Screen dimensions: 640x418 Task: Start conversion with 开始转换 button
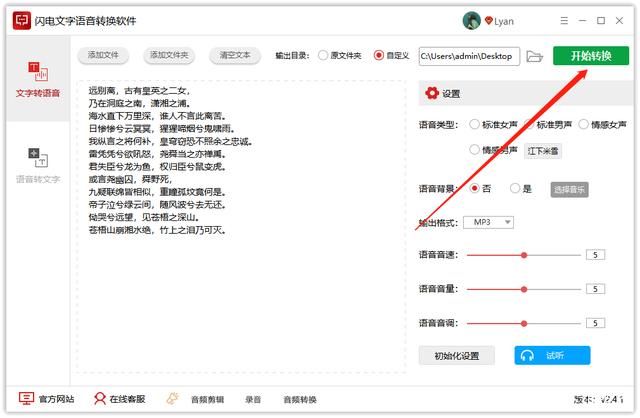(591, 56)
